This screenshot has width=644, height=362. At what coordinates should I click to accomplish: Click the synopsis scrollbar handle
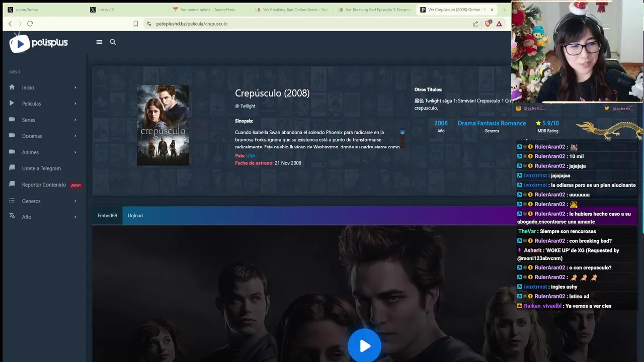click(402, 132)
